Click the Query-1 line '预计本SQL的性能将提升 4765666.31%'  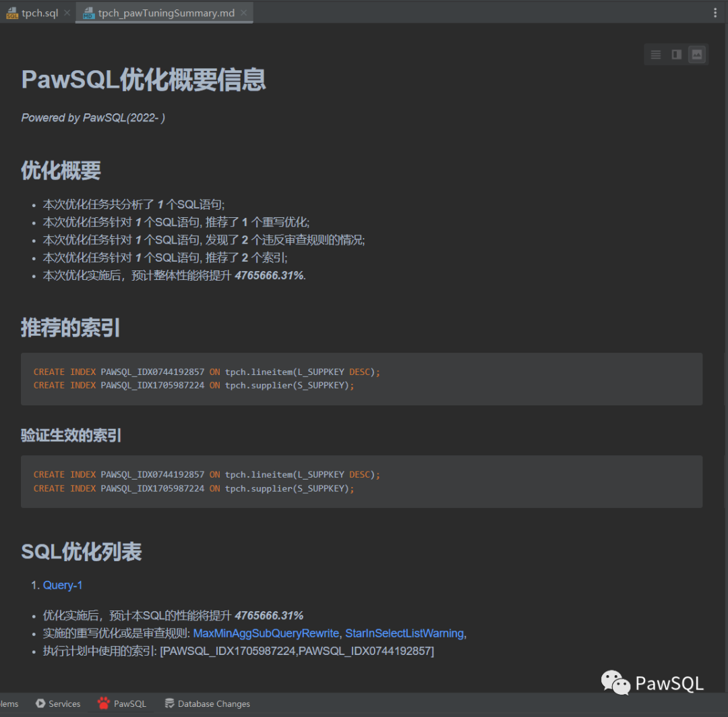pyautogui.click(x=173, y=616)
